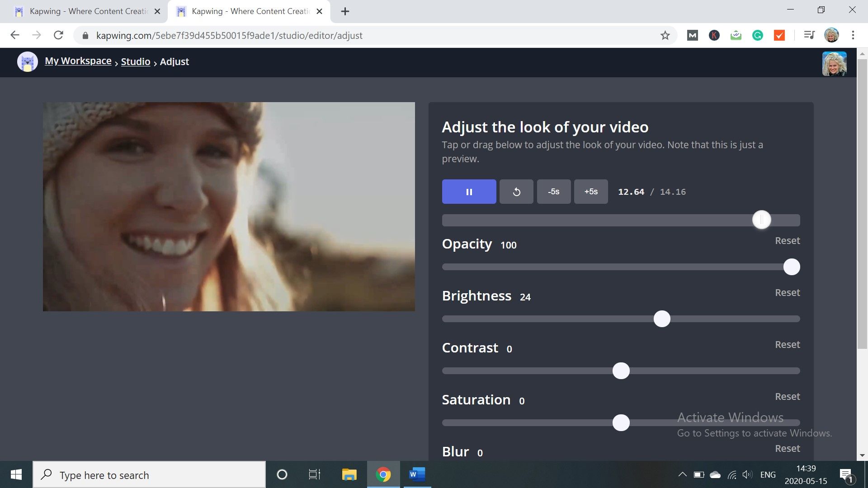Open the Chrome three-dot menu
Image resolution: width=868 pixels, height=488 pixels.
[x=853, y=35]
